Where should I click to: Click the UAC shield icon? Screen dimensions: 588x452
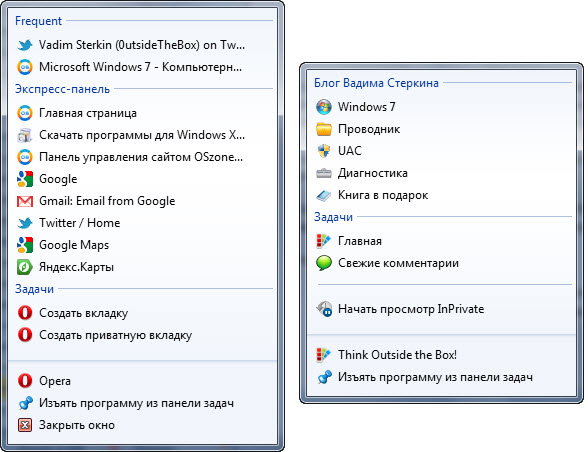324,151
